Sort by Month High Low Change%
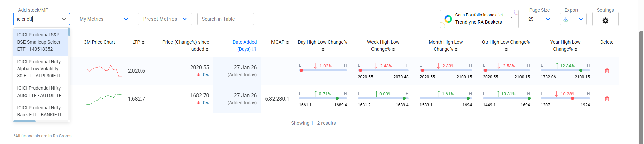The height and width of the screenshot is (144, 644). 456,49
